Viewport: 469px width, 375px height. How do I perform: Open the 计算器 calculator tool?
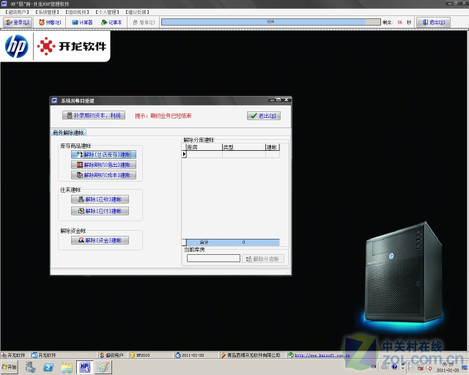click(82, 22)
